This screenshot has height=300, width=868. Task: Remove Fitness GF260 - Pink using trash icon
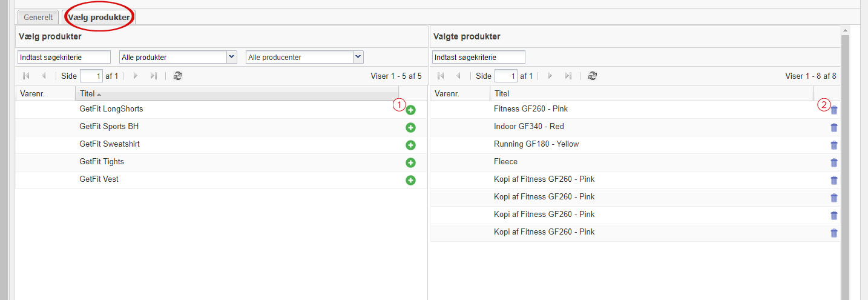[x=834, y=110]
